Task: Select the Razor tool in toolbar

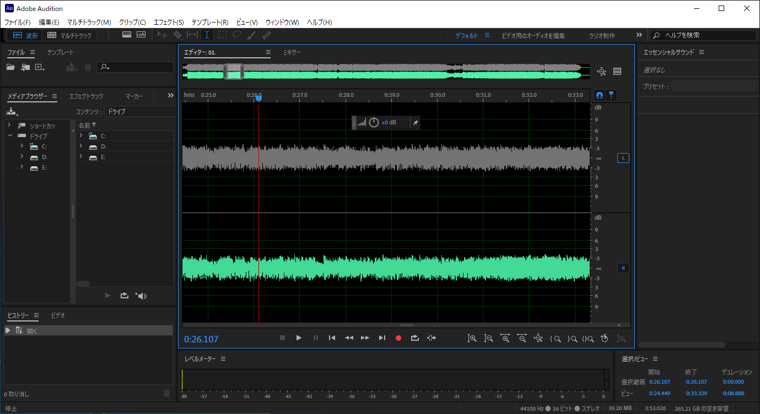Action: [177, 35]
